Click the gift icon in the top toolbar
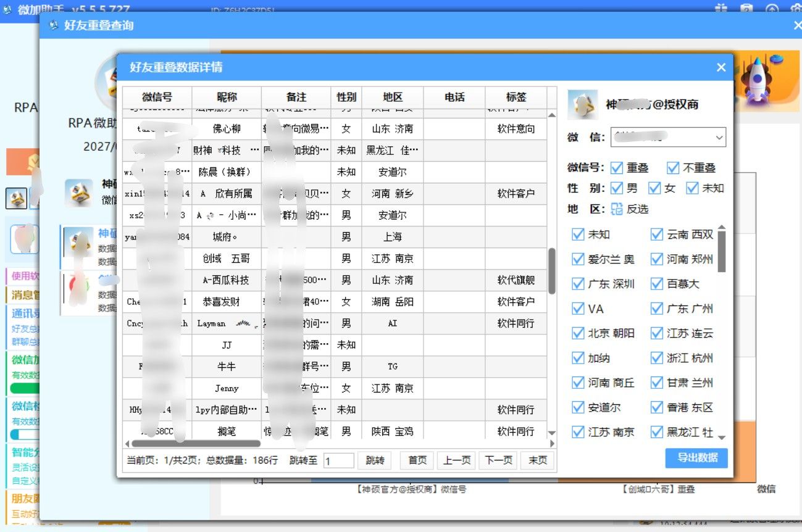This screenshot has width=802, height=532. point(720,8)
